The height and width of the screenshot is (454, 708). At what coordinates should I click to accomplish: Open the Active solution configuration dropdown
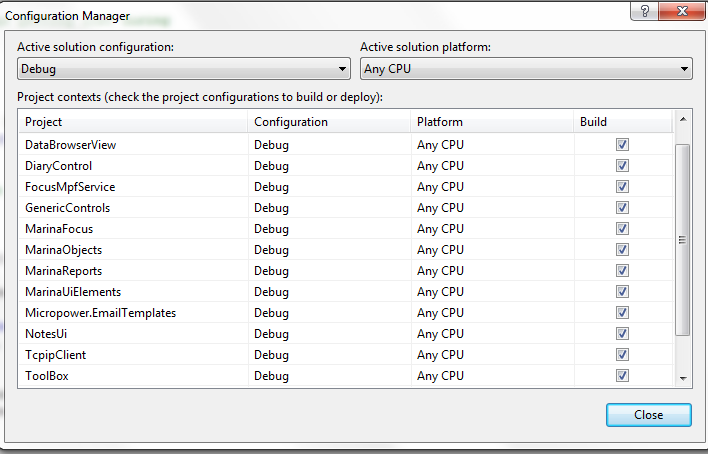pos(184,69)
